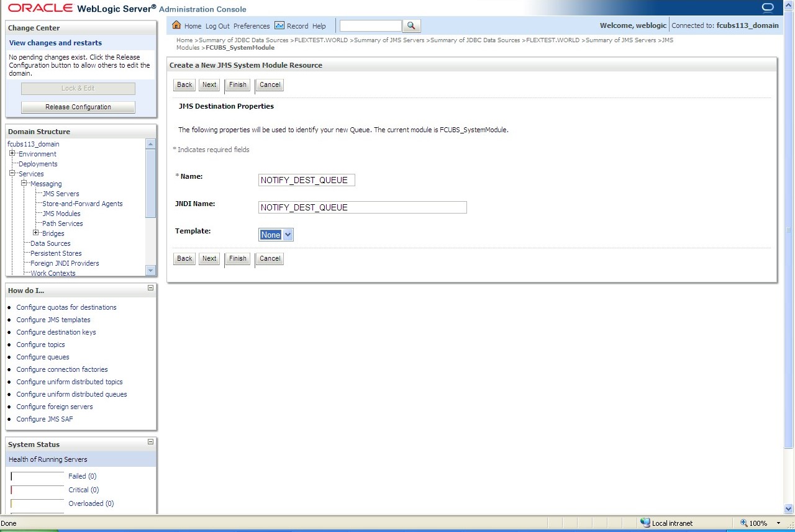795x532 pixels.
Task: Click the bottom Finish button
Action: (x=237, y=259)
